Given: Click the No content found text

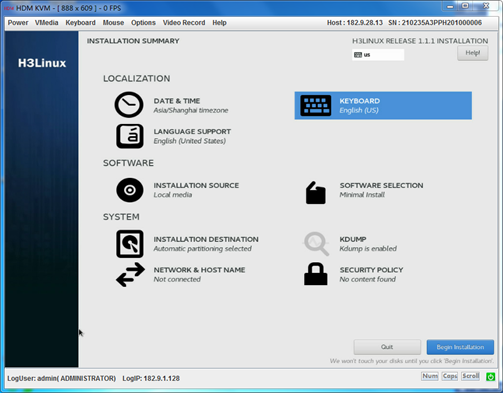Looking at the screenshot, I should [x=368, y=279].
